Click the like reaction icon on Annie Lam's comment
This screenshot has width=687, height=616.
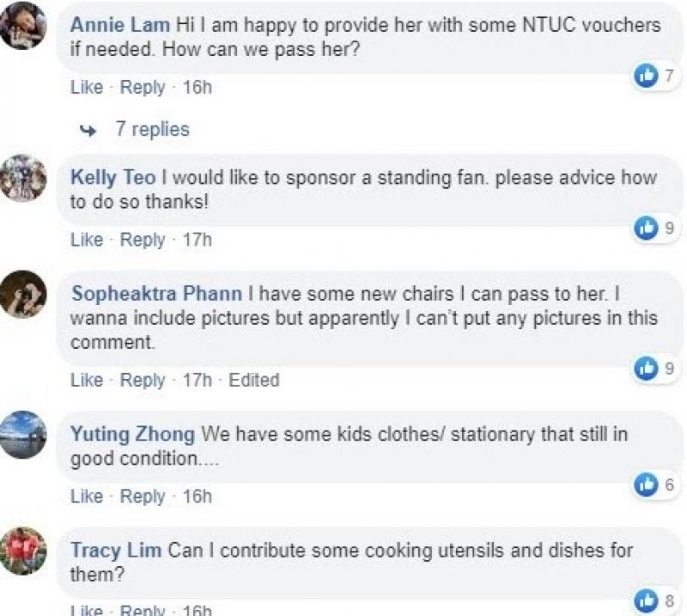(x=645, y=76)
